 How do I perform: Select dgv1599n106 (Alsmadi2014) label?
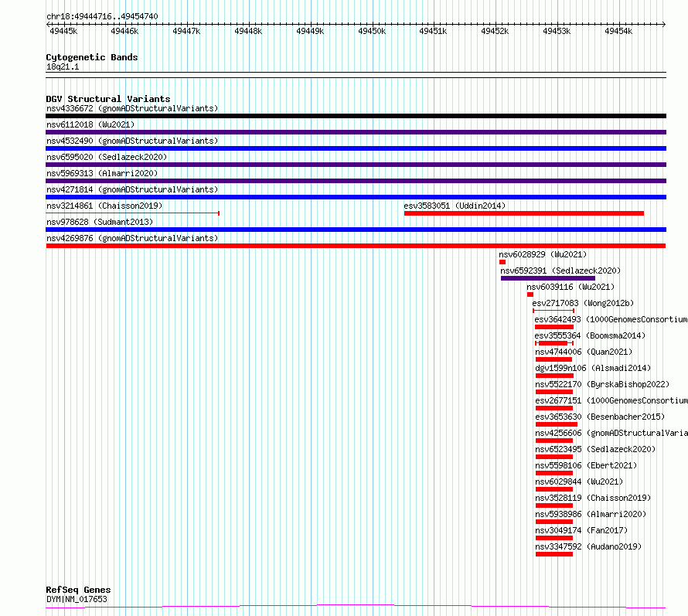tap(593, 368)
